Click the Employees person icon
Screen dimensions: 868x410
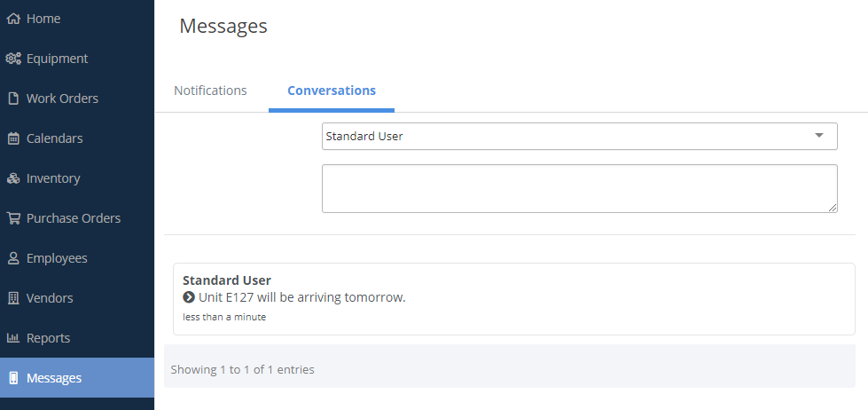tap(13, 258)
